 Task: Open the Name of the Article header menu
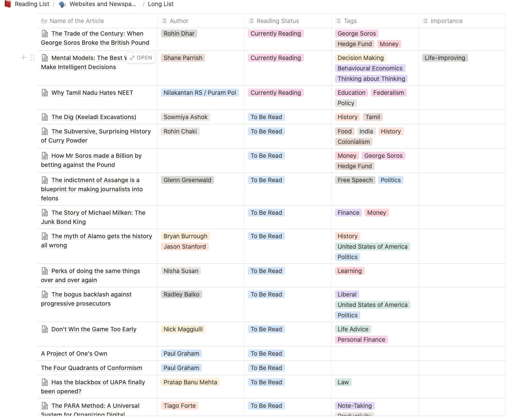[x=97, y=21]
